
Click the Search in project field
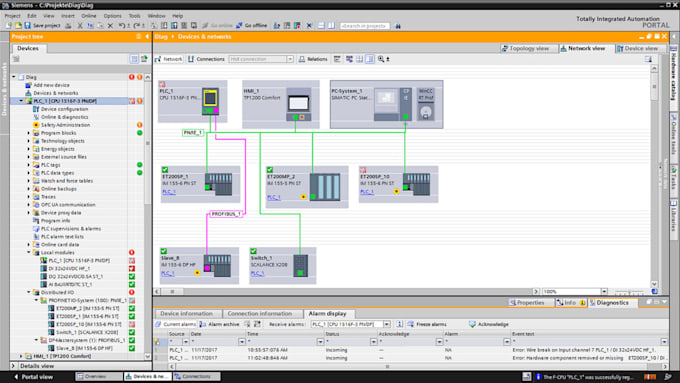[364, 26]
